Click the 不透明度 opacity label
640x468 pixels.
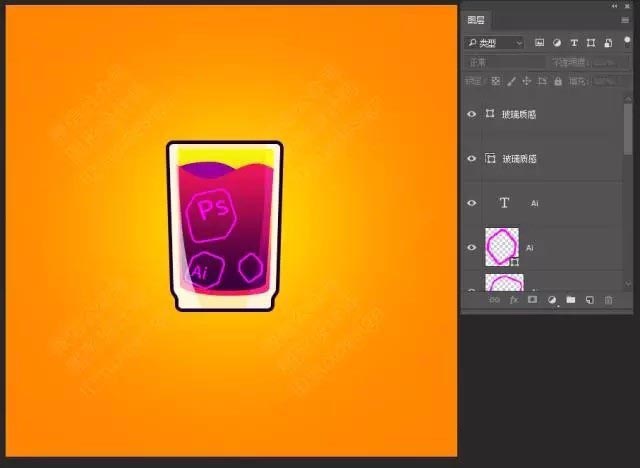569,62
